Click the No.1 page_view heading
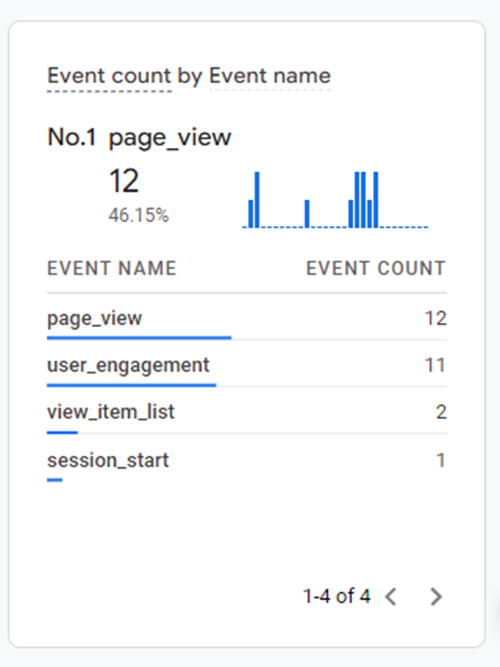The height and width of the screenshot is (667, 500). [139, 138]
